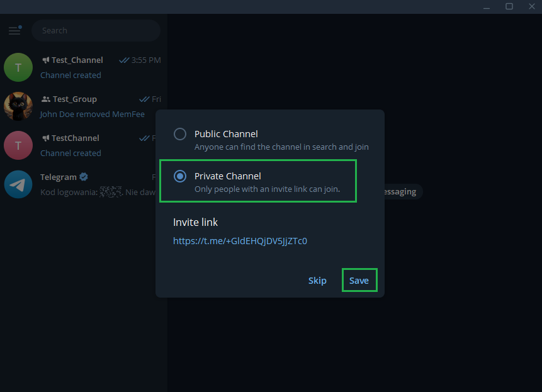
Task: Open the hamburger main menu
Action: click(14, 31)
